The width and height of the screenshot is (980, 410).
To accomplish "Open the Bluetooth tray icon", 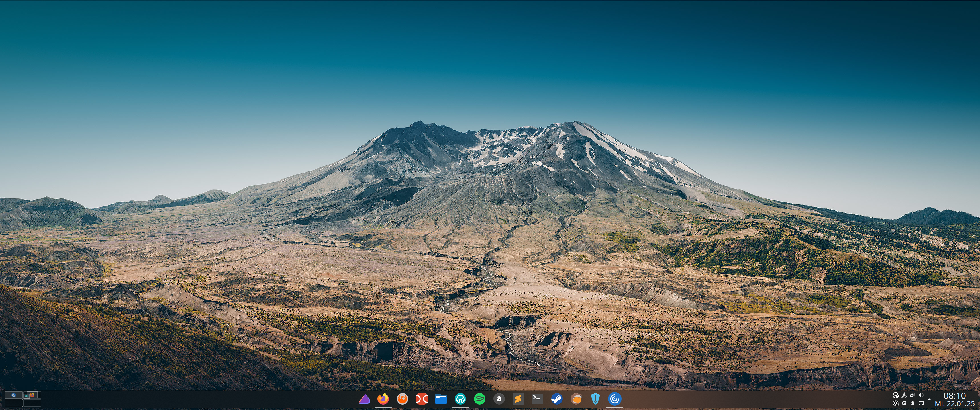I will coord(913,403).
